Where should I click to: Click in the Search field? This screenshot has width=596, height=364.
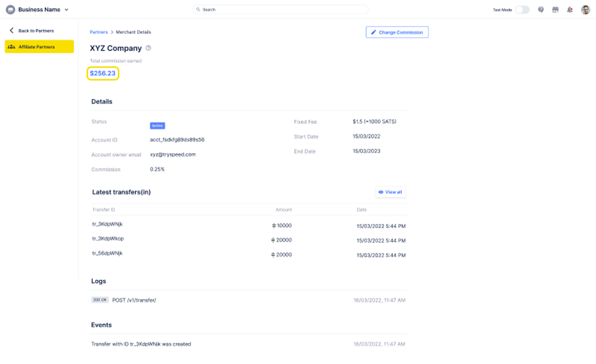tap(280, 10)
